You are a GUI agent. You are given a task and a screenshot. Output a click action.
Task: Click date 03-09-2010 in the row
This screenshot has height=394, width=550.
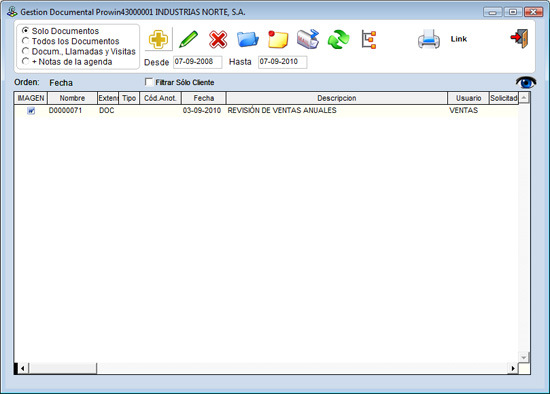202,111
